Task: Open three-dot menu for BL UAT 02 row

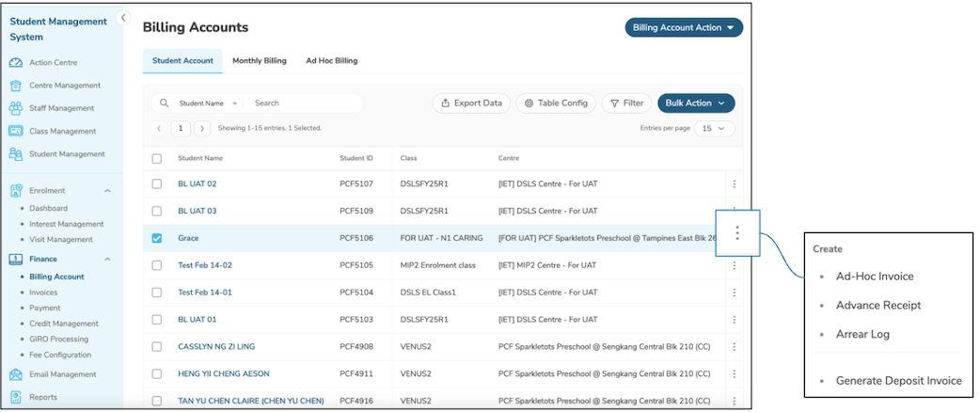Action: point(734,184)
